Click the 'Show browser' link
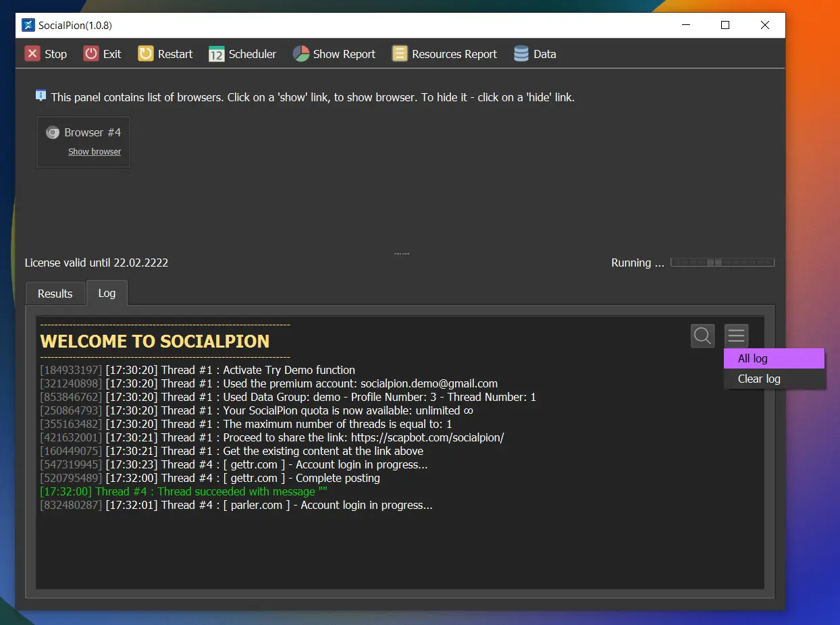Screen dimensions: 840x625 tap(95, 152)
